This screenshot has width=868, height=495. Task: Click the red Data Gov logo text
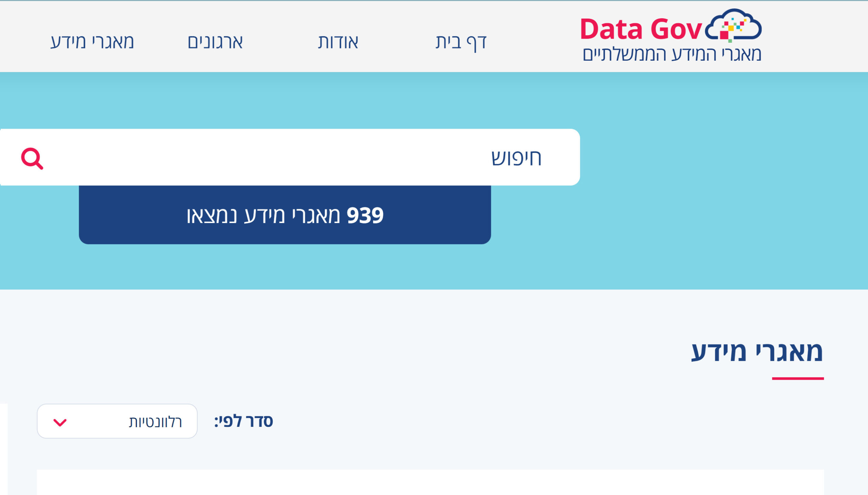(641, 29)
